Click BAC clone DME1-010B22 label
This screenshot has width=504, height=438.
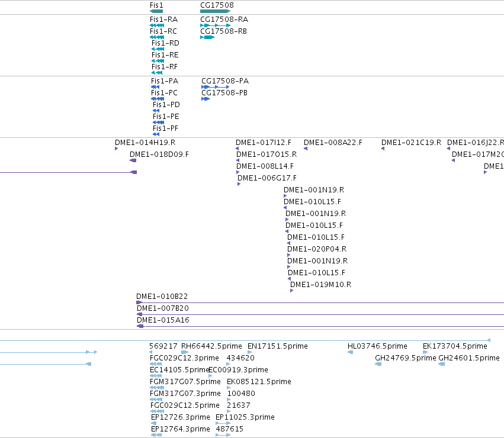click(162, 297)
